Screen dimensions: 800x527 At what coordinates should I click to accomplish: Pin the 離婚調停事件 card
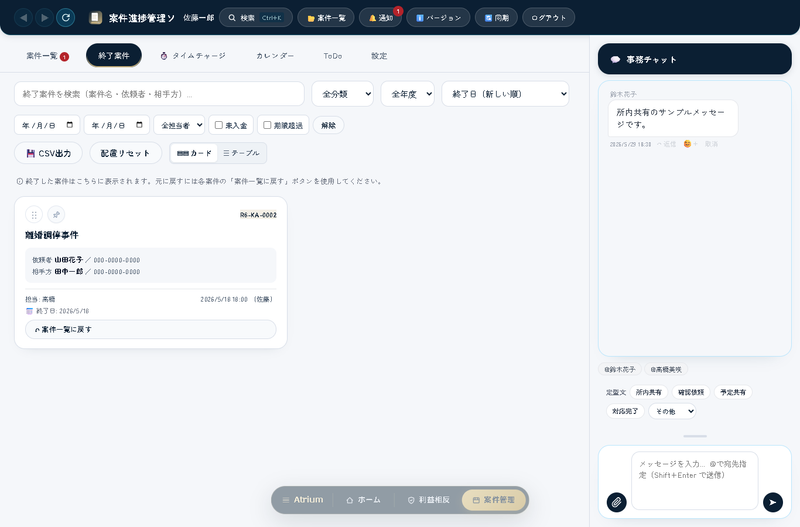click(x=56, y=215)
